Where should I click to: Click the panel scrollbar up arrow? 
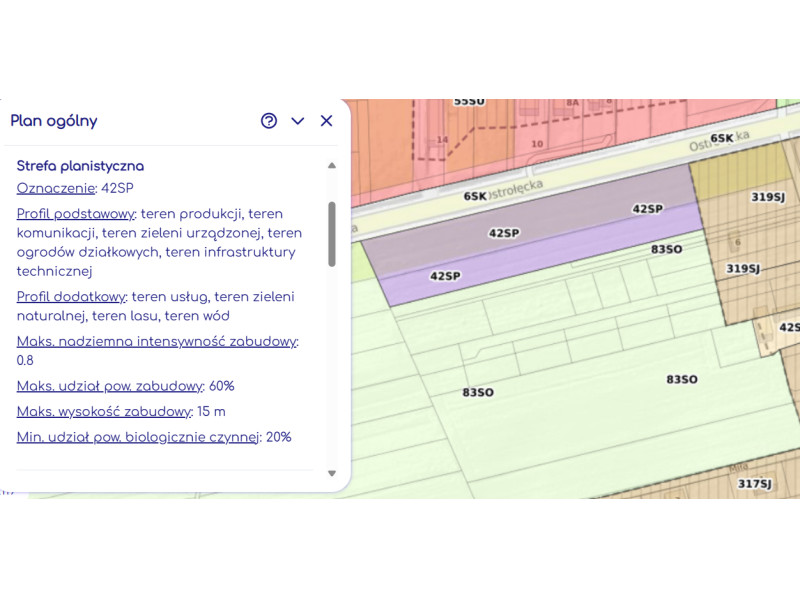332,165
